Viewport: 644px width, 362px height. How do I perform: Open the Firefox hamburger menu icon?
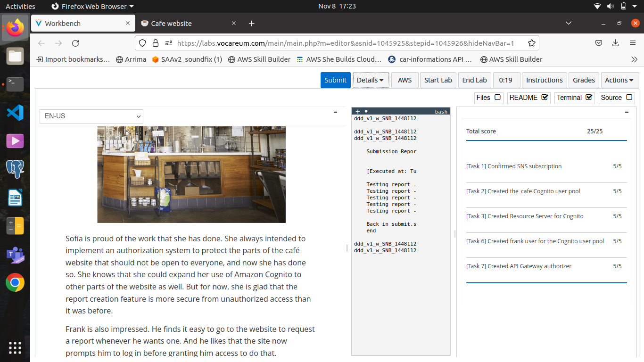(x=632, y=43)
